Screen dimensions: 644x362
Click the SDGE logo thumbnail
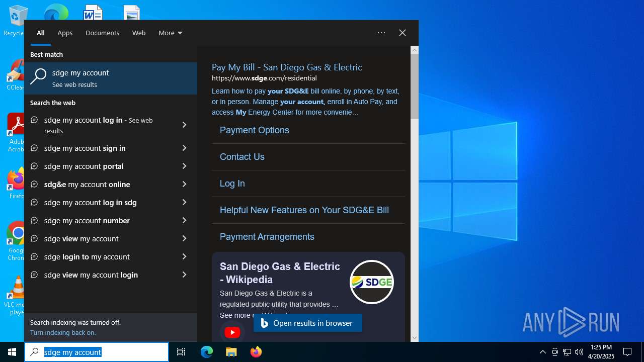pos(372,282)
